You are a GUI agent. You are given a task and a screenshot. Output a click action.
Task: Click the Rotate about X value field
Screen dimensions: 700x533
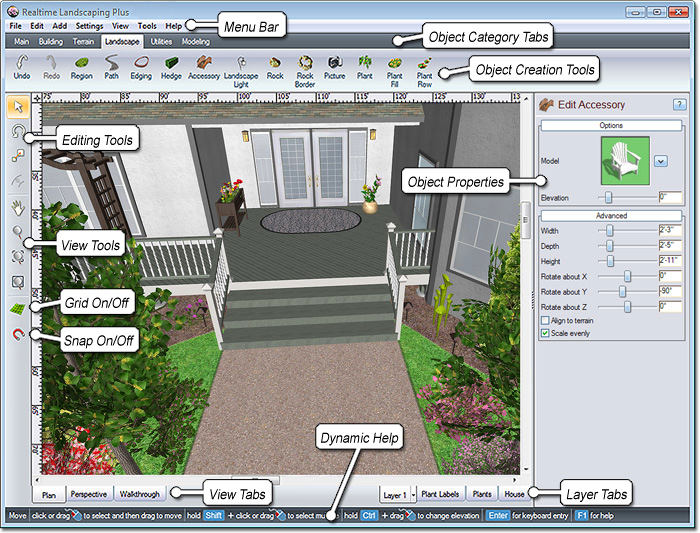pos(671,276)
